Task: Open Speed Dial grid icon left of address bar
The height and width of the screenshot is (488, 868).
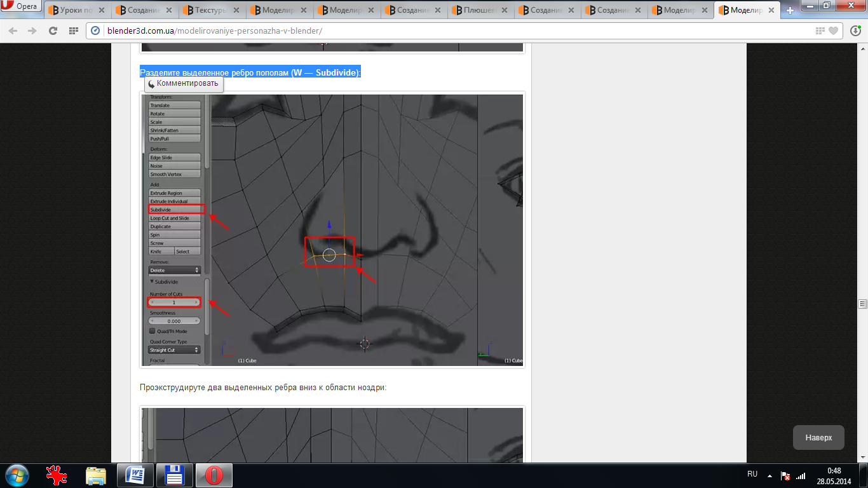Action: [x=73, y=30]
